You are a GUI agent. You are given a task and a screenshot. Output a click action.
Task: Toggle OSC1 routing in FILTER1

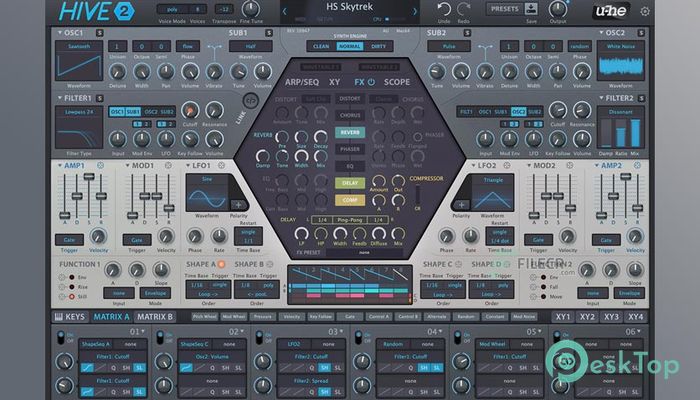[x=117, y=112]
